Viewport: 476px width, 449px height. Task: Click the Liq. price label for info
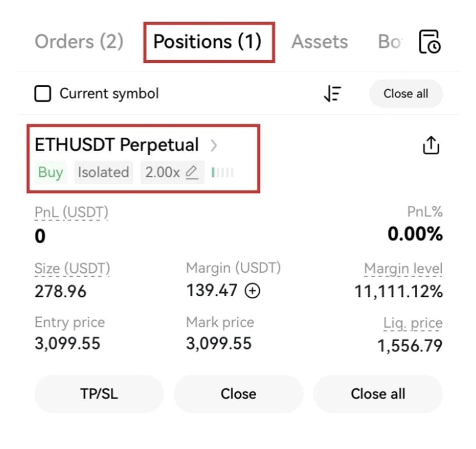(413, 323)
